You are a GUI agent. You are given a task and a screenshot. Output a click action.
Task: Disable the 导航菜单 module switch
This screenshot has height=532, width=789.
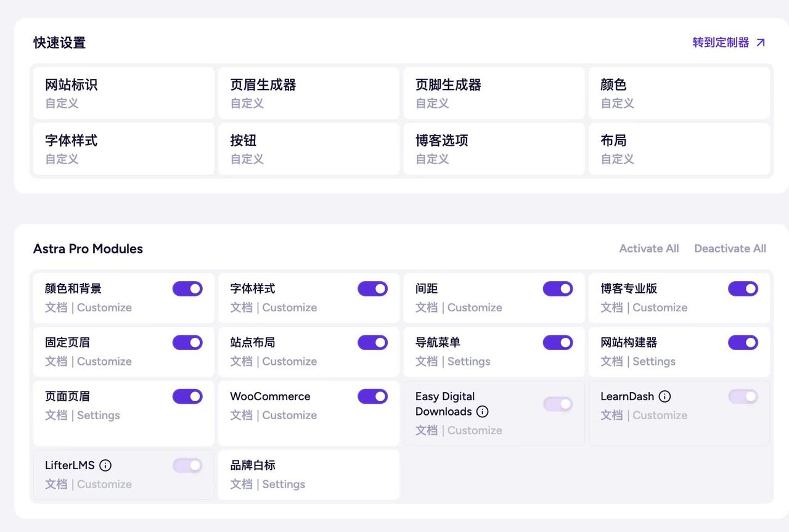558,342
